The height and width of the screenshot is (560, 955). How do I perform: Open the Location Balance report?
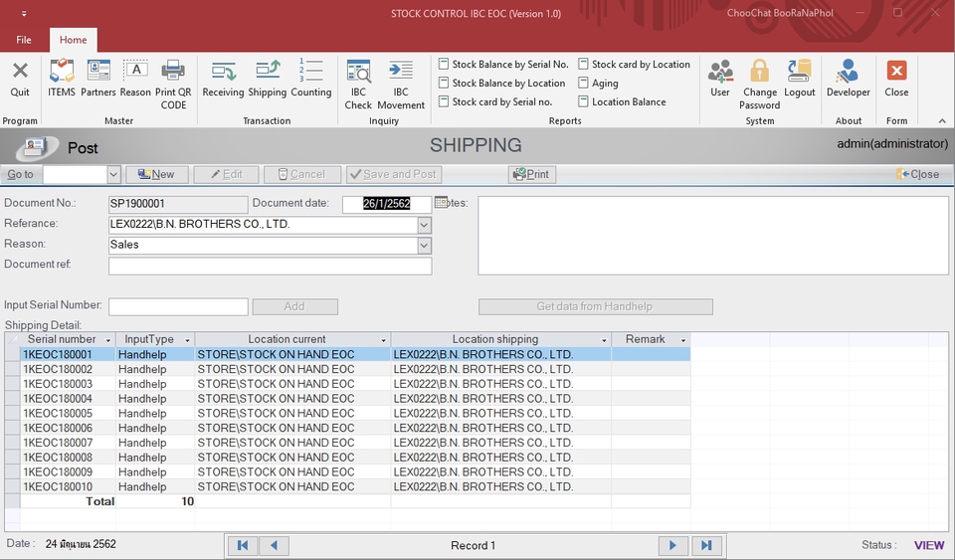coord(622,101)
